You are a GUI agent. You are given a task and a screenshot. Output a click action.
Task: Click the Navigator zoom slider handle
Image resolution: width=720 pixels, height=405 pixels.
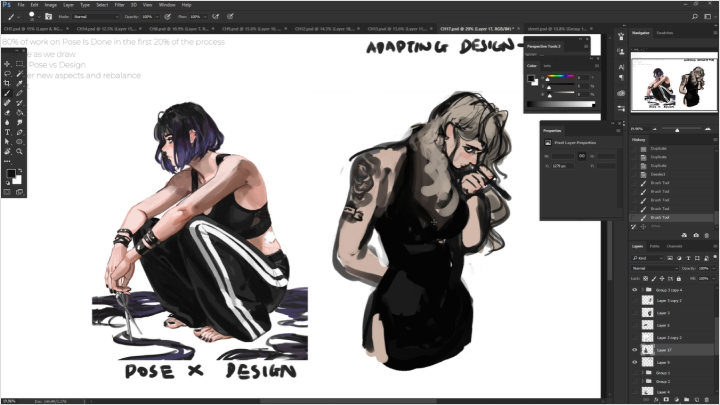677,130
